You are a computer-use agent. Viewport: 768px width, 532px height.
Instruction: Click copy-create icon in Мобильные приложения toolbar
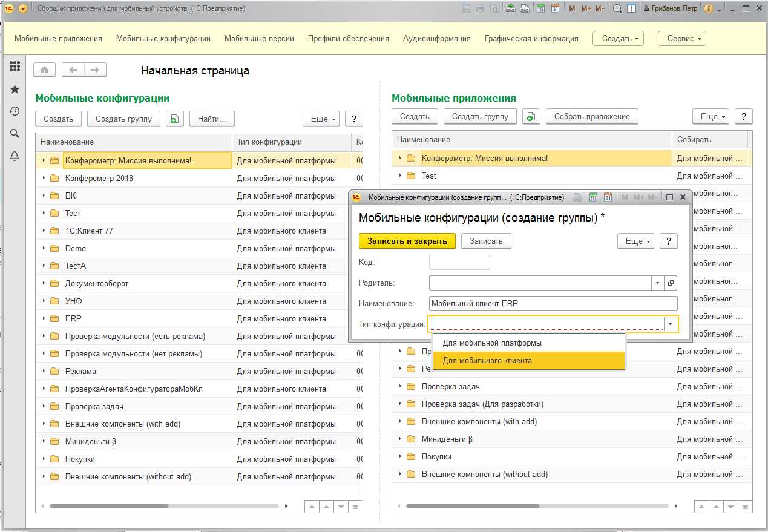531,117
